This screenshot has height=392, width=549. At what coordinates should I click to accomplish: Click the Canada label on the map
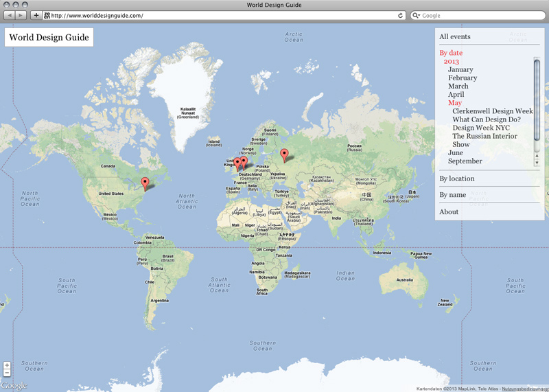pos(108,166)
